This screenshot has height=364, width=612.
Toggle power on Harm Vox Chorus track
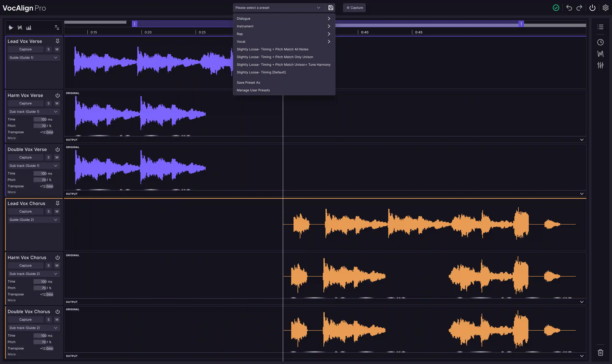(57, 257)
